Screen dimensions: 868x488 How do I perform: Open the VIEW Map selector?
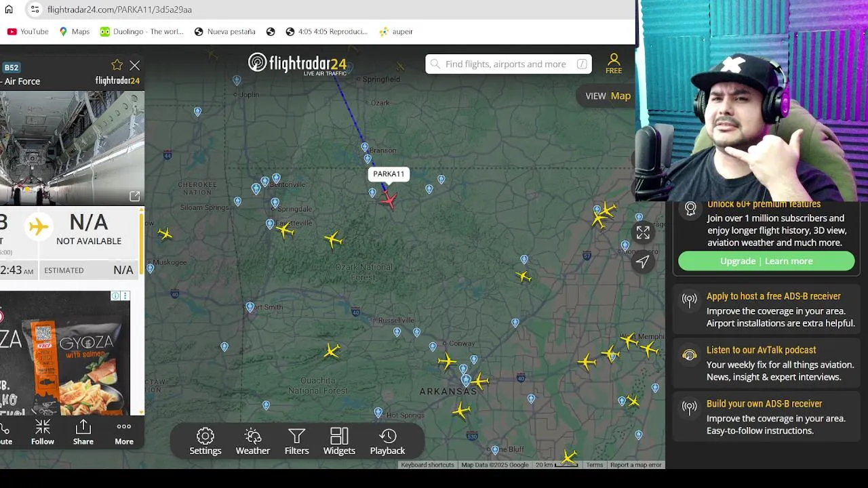coord(608,96)
